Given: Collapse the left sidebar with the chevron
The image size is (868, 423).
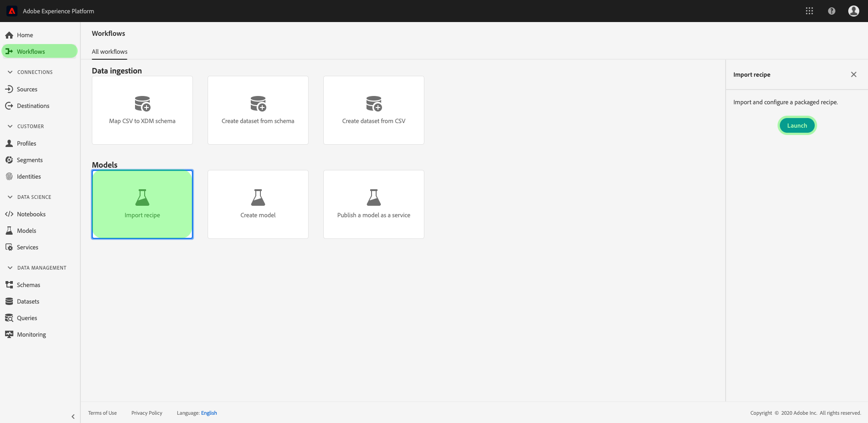Looking at the screenshot, I should click(x=73, y=417).
